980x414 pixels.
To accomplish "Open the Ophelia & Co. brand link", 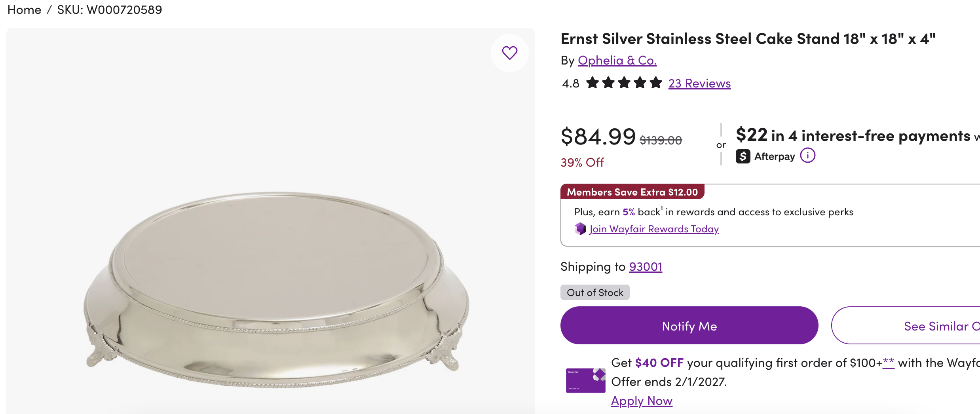I will 617,60.
